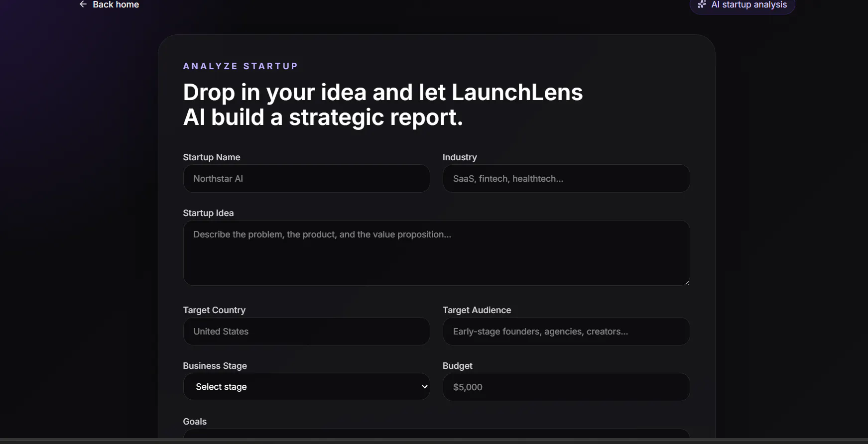Open the Business Stage dropdown
Screen dimensions: 868x444
pos(306,387)
